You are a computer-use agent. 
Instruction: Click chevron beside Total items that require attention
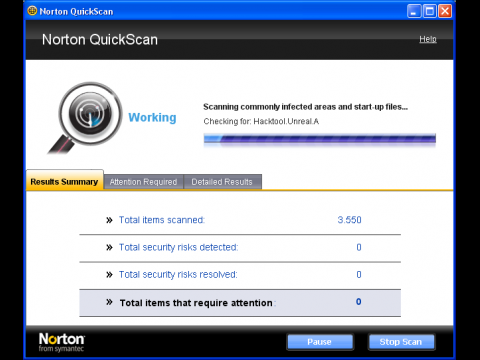109,302
